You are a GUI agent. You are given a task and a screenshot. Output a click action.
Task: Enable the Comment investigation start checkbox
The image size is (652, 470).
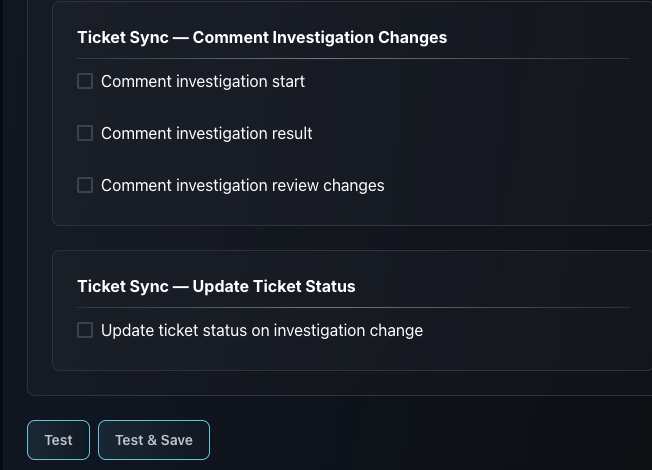[85, 81]
